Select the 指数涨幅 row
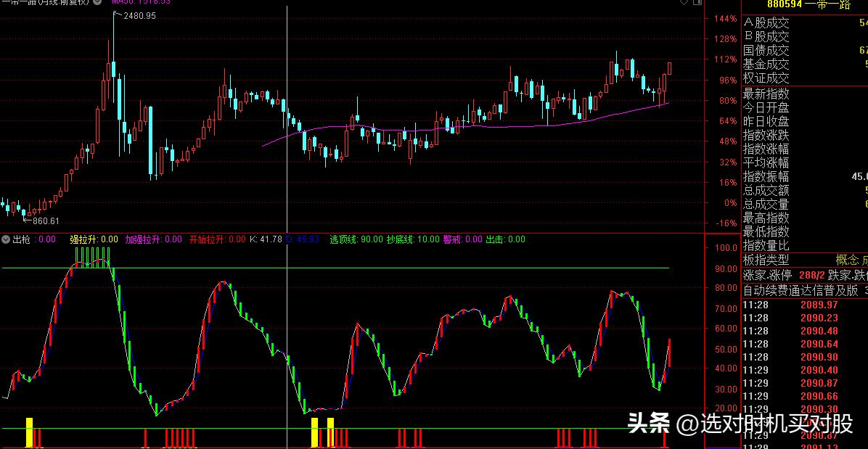 (x=805, y=149)
